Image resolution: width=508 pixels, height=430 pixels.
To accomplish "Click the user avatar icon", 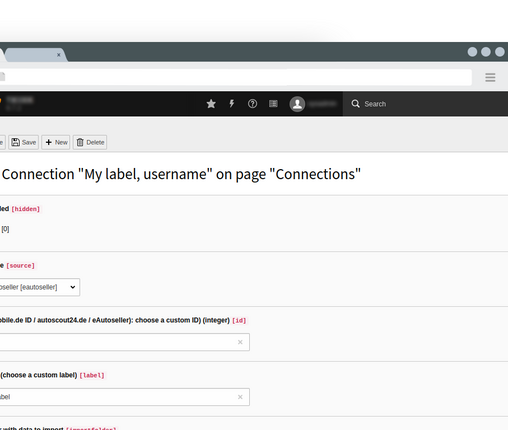I will (x=297, y=104).
